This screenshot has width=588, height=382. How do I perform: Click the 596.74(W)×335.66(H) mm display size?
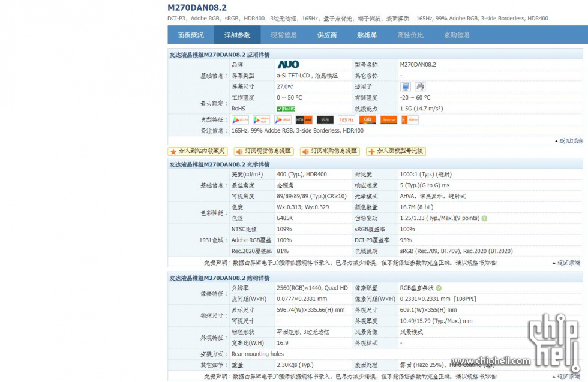click(311, 310)
